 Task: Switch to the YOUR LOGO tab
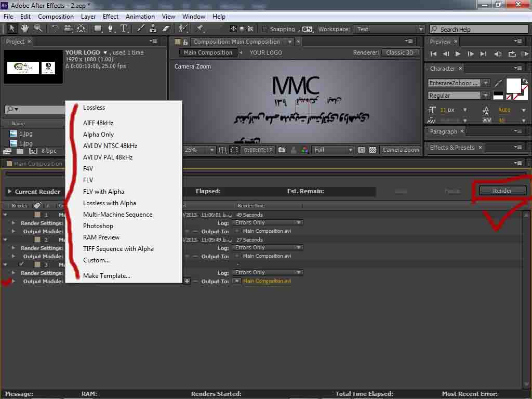(x=265, y=52)
